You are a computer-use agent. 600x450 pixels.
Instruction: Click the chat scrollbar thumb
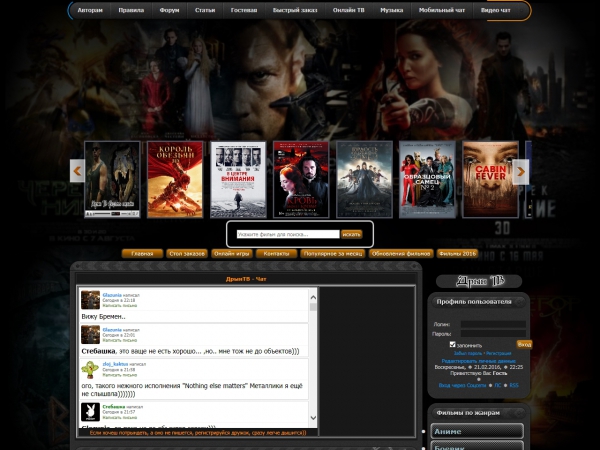(x=313, y=307)
